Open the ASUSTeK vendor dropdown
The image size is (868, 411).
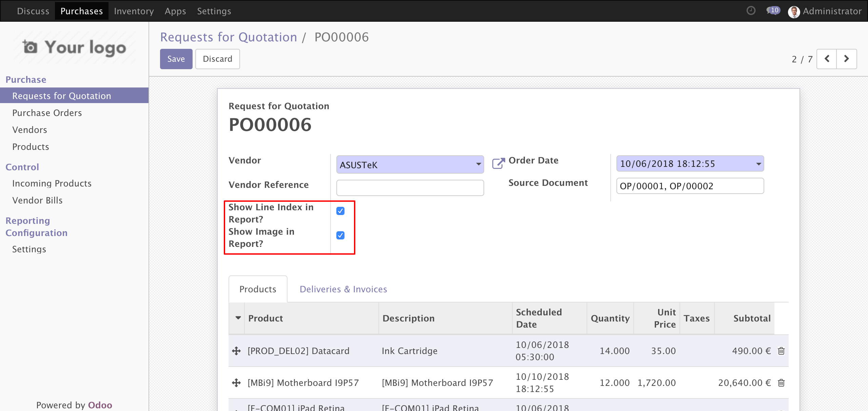410,165
